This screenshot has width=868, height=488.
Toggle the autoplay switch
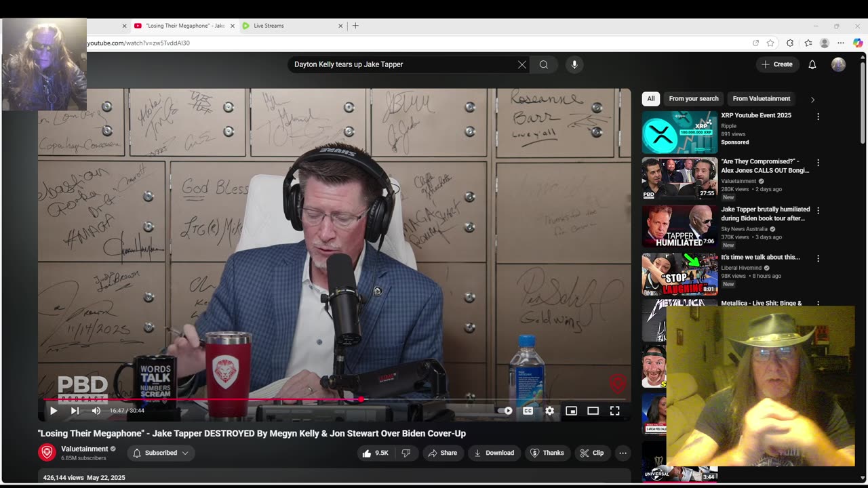[x=505, y=411]
